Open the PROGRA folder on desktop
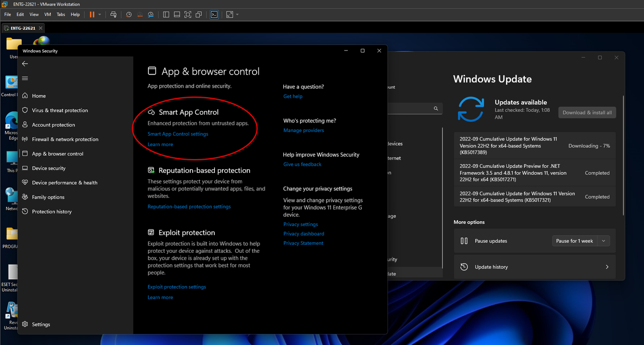644x345 pixels. coord(11,237)
